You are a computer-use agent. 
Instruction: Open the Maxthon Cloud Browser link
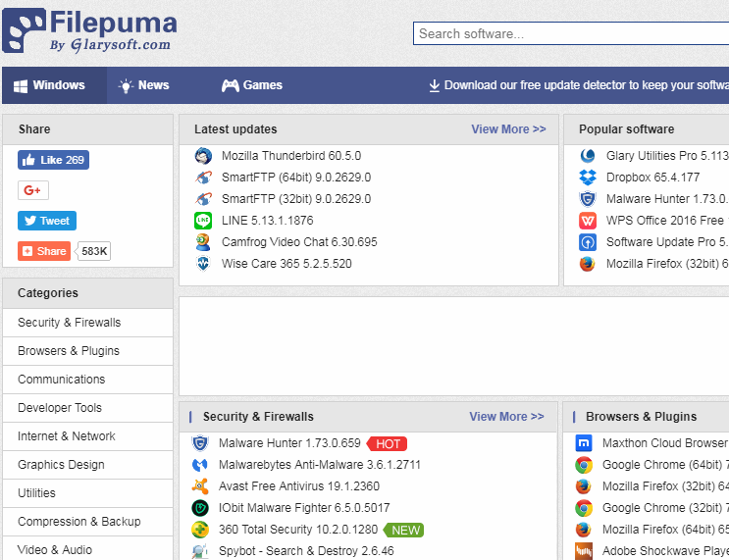[666, 443]
